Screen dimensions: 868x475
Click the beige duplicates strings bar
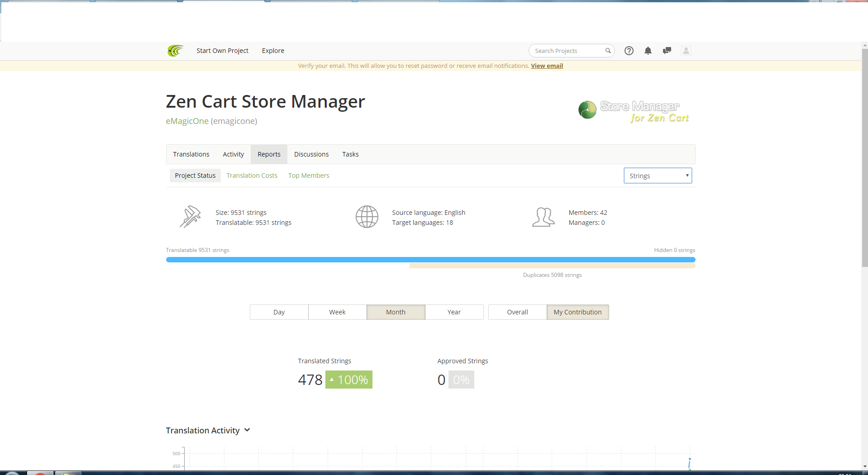tap(552, 266)
